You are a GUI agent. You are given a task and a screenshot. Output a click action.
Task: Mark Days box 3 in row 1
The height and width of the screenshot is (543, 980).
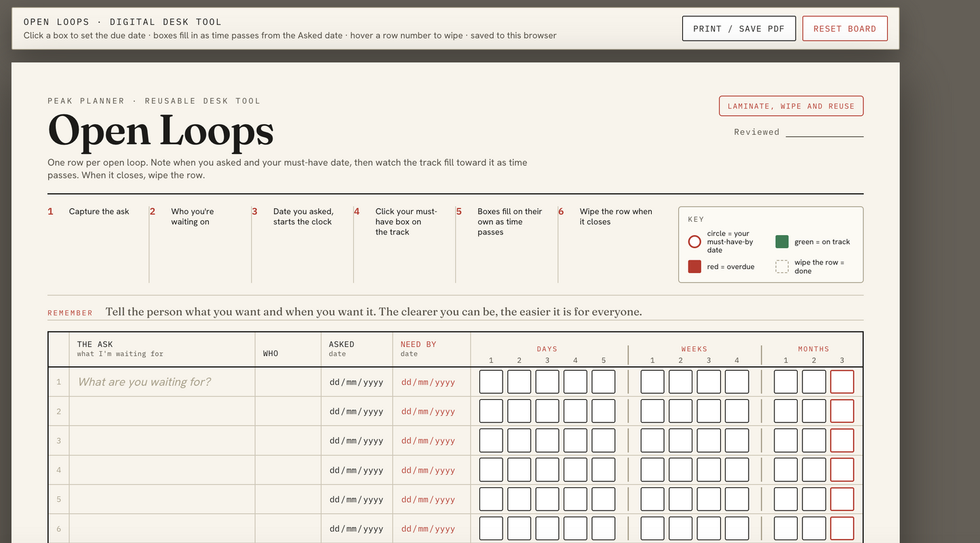click(x=547, y=382)
